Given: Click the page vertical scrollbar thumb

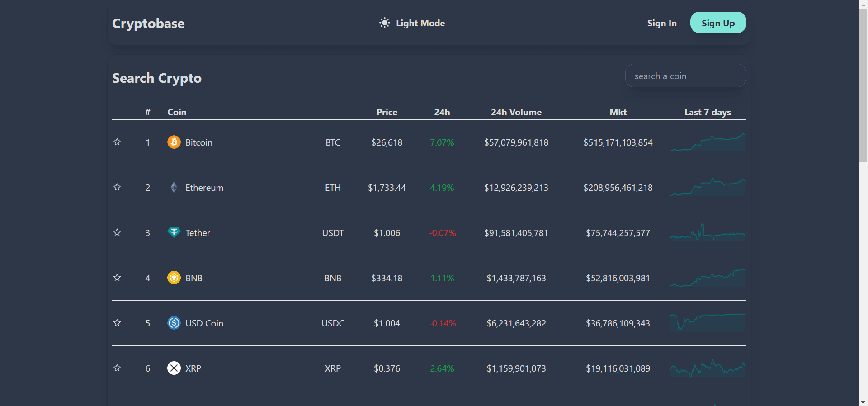Looking at the screenshot, I should pyautogui.click(x=863, y=86).
